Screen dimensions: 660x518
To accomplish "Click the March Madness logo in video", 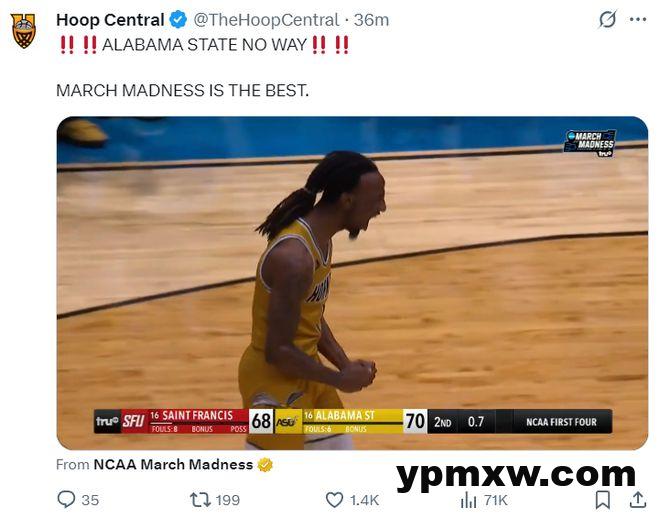I will [x=590, y=142].
